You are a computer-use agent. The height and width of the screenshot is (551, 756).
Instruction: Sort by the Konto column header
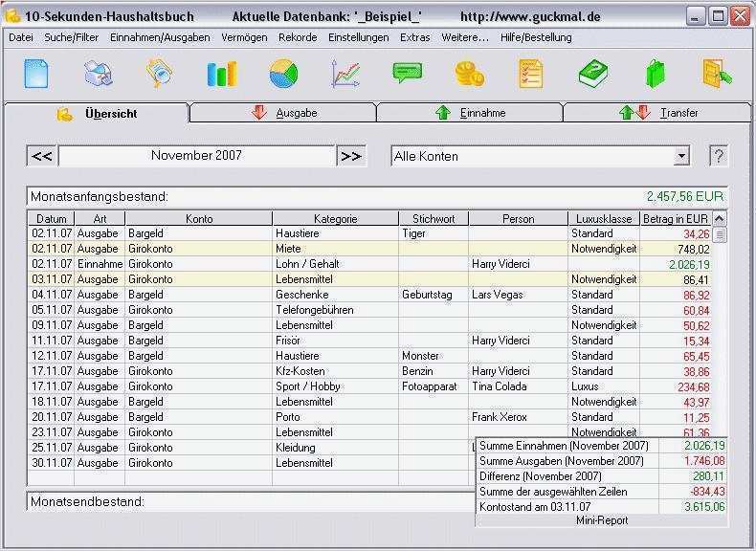tap(199, 219)
